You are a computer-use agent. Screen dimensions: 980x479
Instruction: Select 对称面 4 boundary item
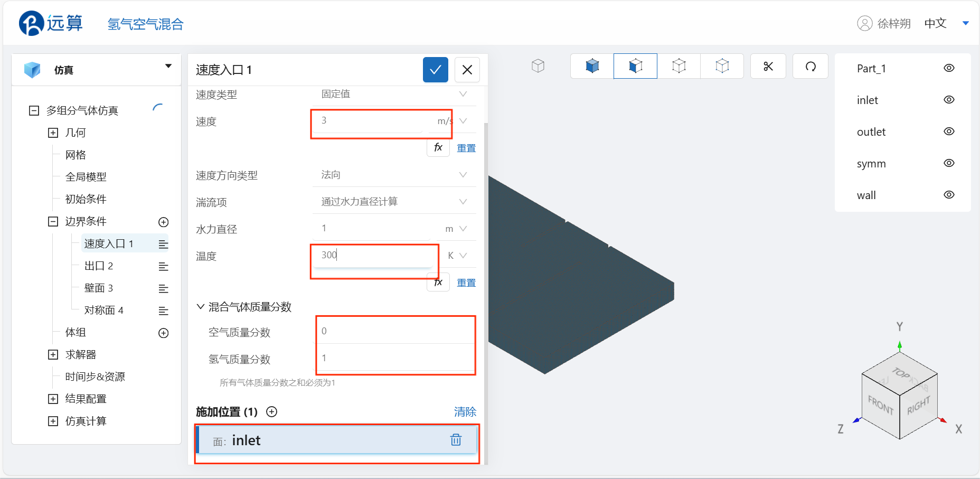click(x=104, y=310)
